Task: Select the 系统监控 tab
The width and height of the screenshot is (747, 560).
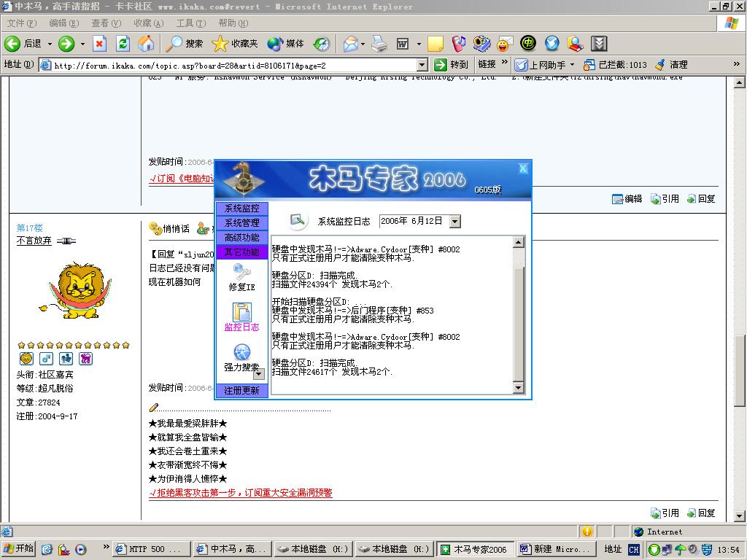Action: 242,209
